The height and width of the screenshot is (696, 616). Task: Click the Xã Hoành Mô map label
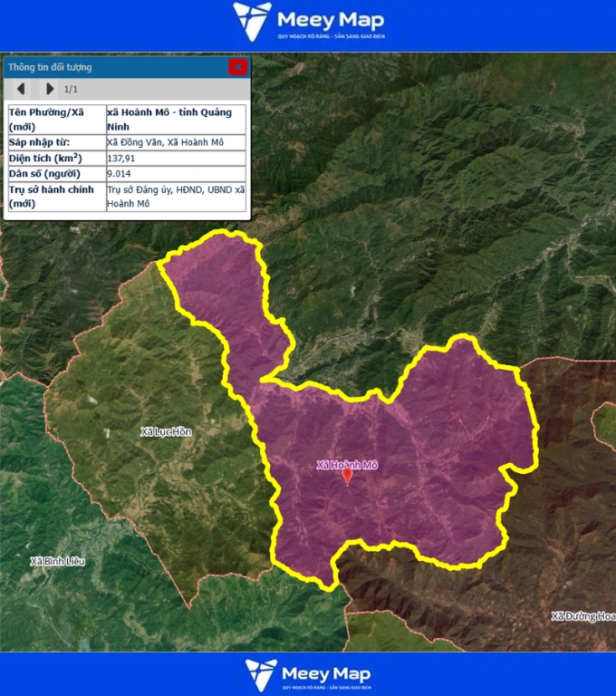pyautogui.click(x=346, y=465)
